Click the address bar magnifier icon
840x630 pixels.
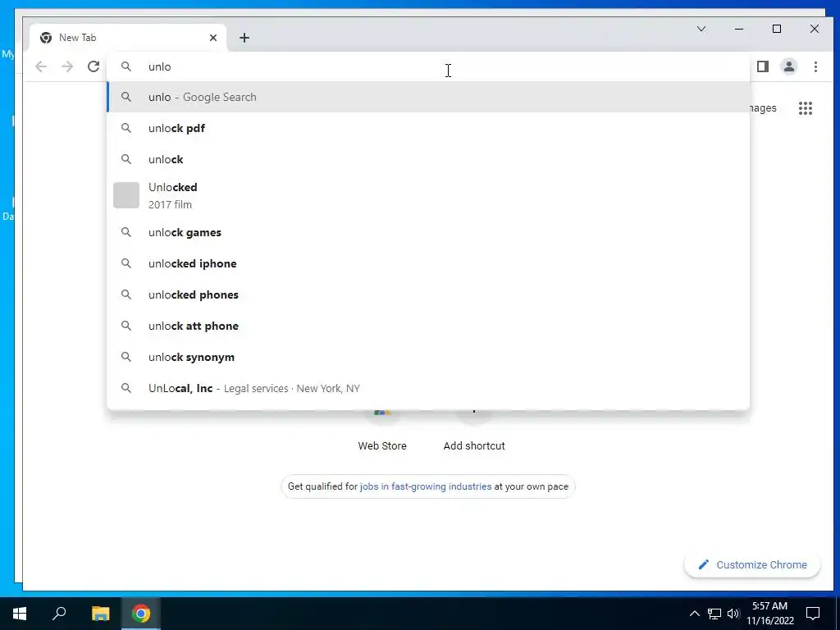(x=126, y=66)
